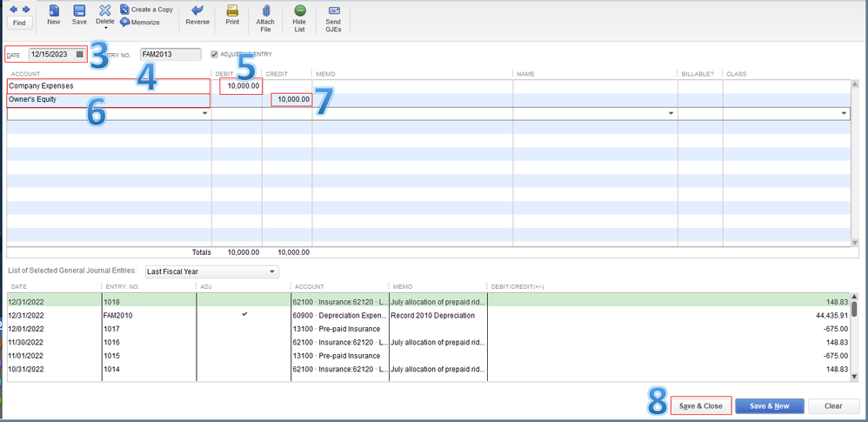Click the journal list scrollbar
Viewport: 868px width, 422px height.
point(854,309)
